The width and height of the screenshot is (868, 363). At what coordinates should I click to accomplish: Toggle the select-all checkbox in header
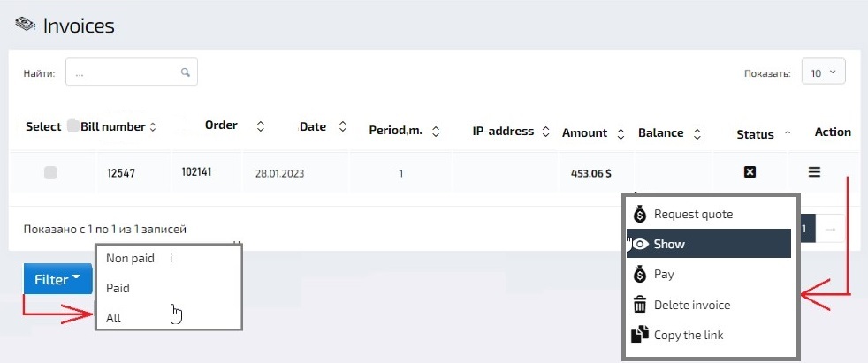pos(73,126)
